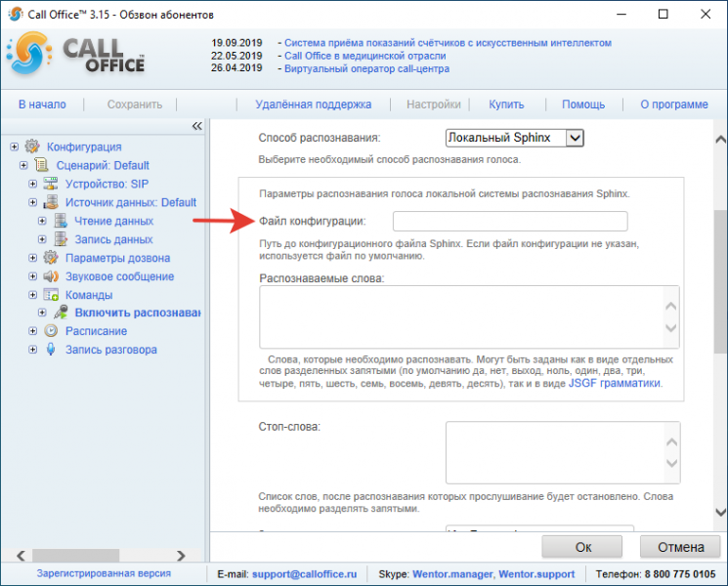Expand the Команды tree node
The image size is (728, 586).
(33, 295)
